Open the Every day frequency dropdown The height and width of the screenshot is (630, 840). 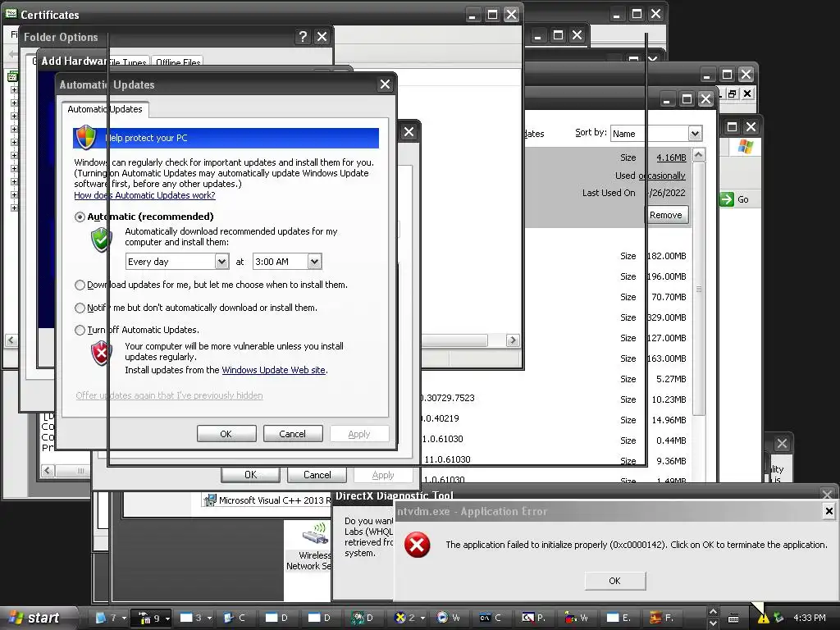(221, 262)
